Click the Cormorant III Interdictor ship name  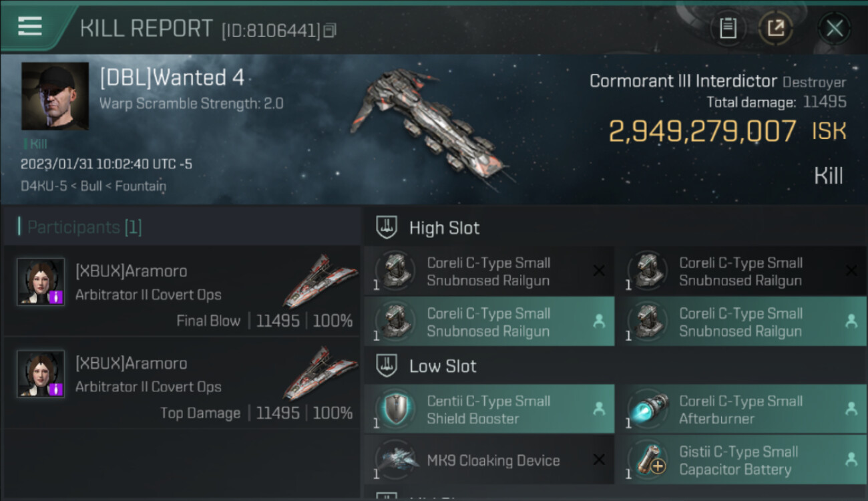click(x=682, y=81)
